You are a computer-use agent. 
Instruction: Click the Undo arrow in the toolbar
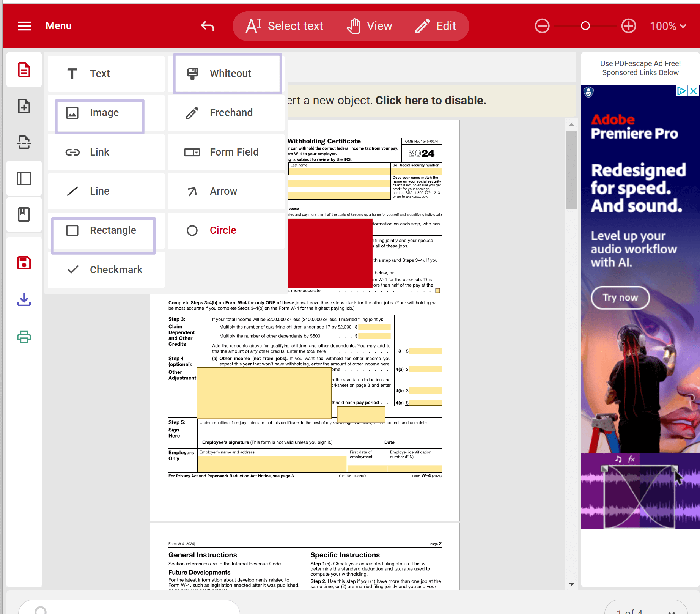pos(207,26)
